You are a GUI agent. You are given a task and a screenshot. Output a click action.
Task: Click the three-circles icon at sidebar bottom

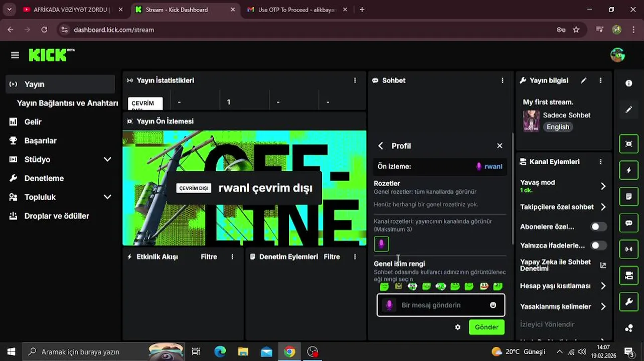pos(629,328)
